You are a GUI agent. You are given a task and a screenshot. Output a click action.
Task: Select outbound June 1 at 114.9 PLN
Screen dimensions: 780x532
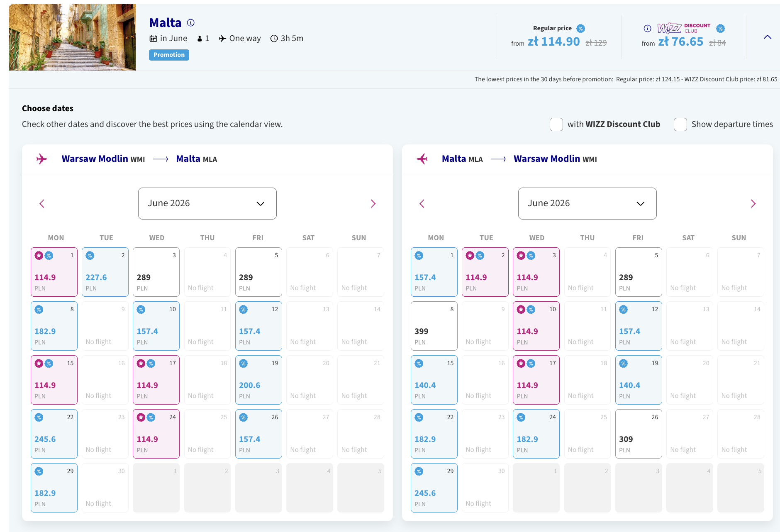[x=54, y=272]
